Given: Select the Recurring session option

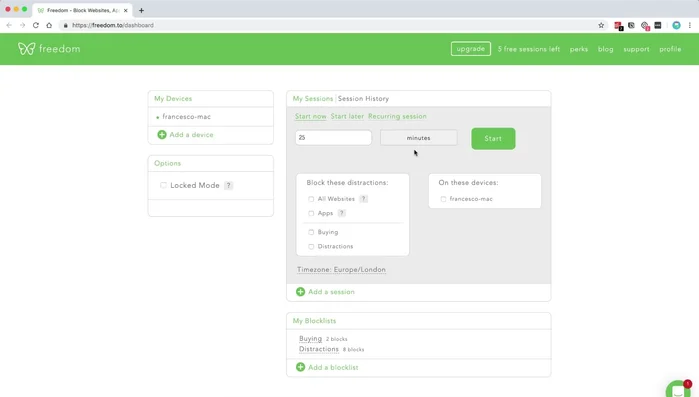Looking at the screenshot, I should click(397, 116).
